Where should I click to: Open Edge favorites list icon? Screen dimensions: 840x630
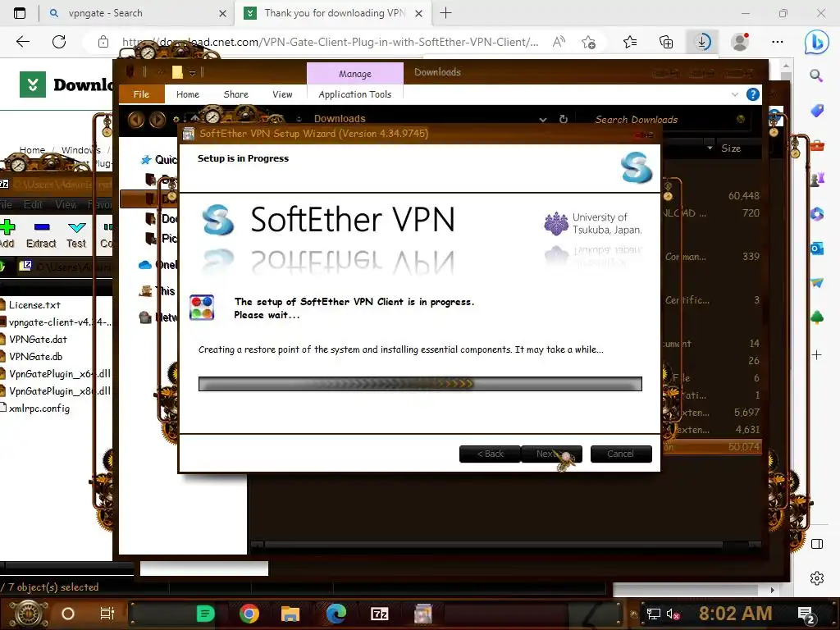click(x=630, y=42)
